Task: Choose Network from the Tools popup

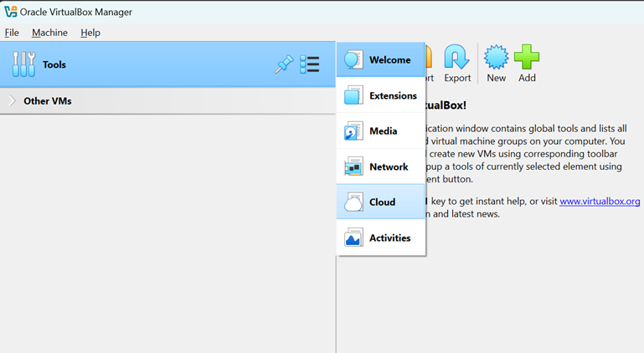Action: (380, 166)
